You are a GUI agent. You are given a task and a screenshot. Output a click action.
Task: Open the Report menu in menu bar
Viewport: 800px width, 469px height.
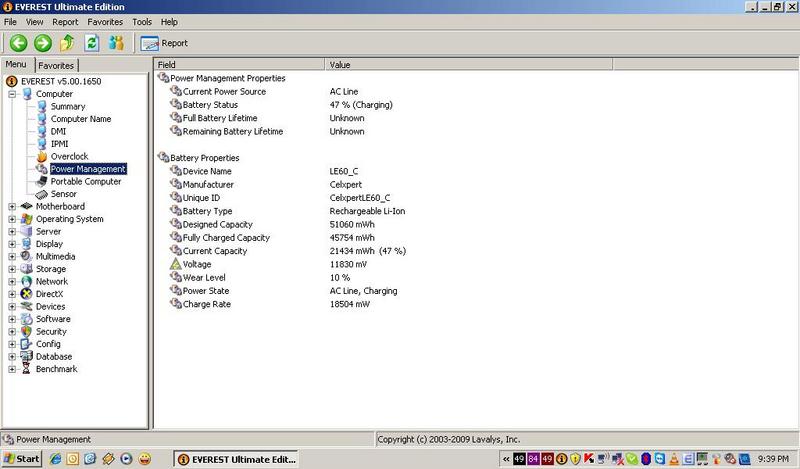[x=65, y=21]
